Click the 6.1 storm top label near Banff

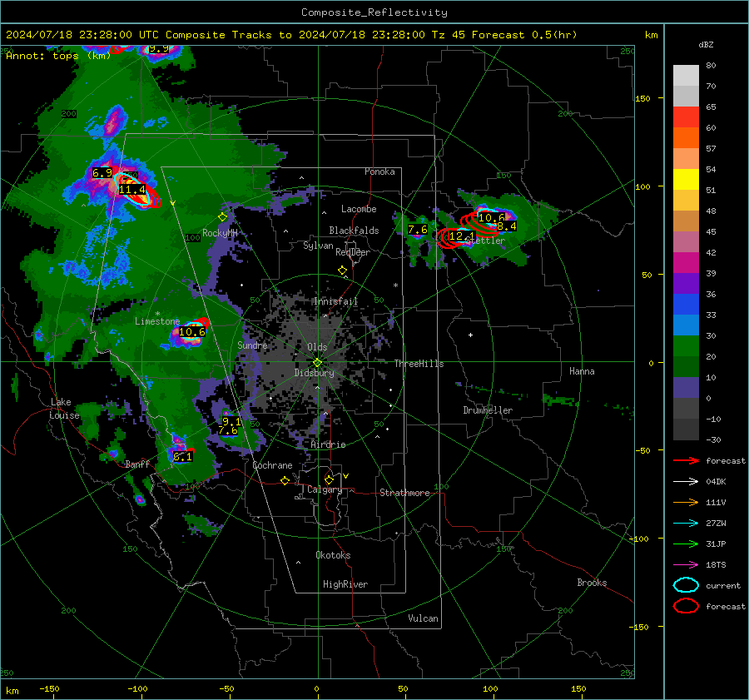tap(182, 457)
